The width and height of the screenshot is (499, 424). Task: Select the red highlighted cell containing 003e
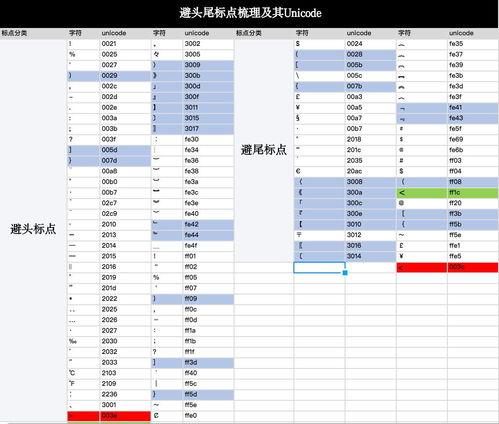(x=125, y=416)
